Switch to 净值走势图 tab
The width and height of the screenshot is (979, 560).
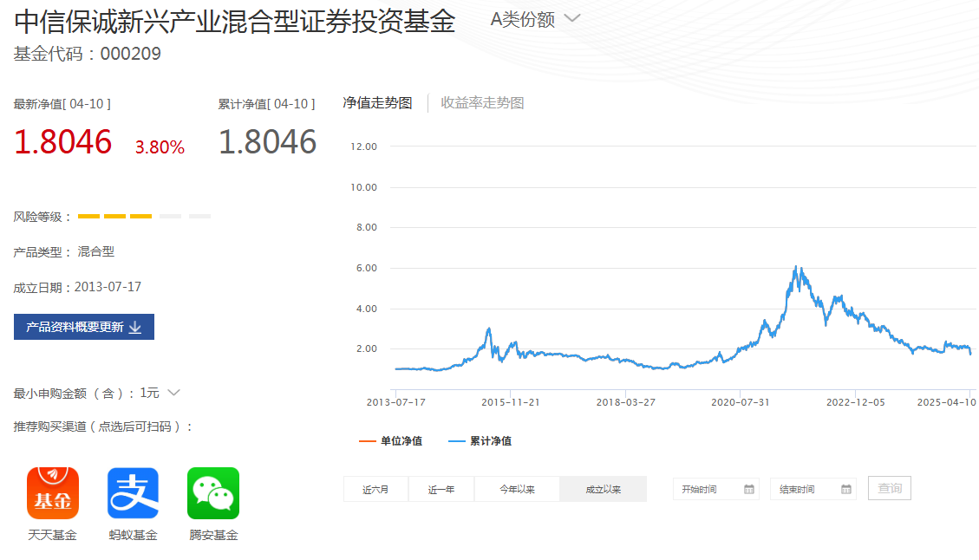tap(377, 103)
